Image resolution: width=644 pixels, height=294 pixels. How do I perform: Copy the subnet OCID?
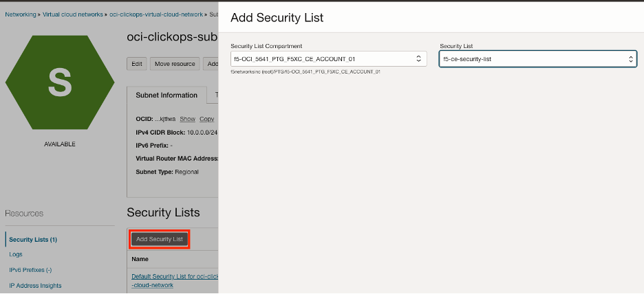[206, 119]
